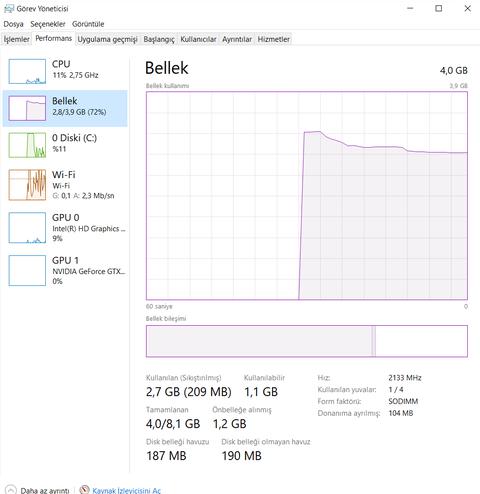The height and width of the screenshot is (494, 480).
Task: Open the 0 Diski (C:) performance entry
Action: point(65,145)
